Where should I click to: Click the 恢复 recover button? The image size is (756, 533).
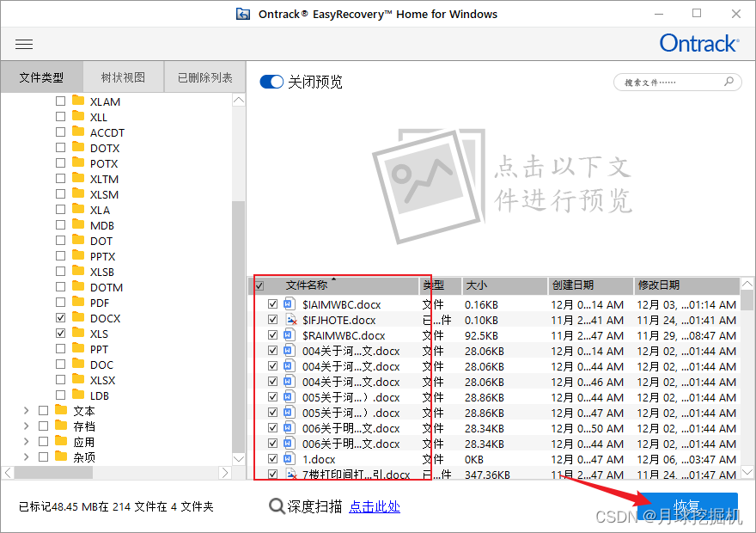(687, 506)
